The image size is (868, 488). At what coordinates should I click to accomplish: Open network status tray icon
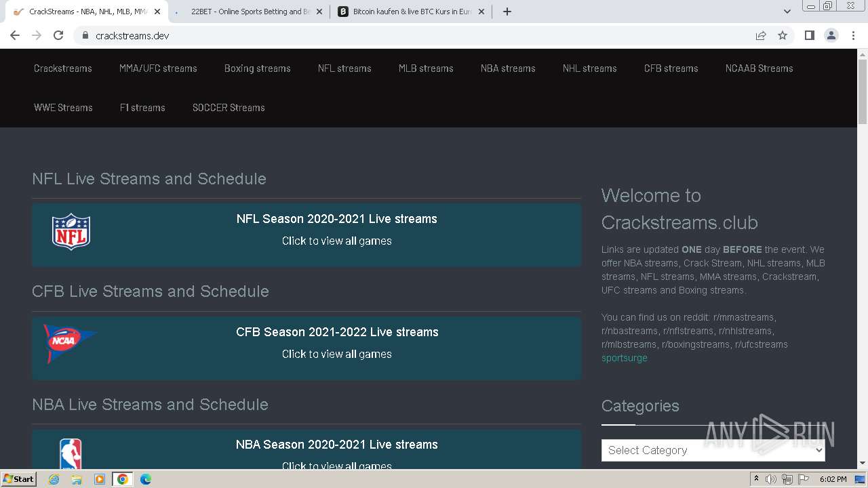point(787,479)
